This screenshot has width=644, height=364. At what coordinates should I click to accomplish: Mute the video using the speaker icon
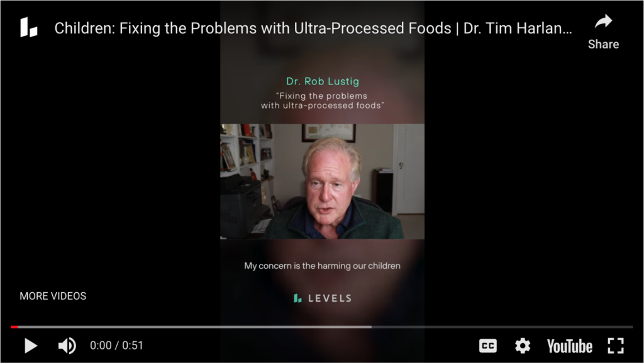click(67, 346)
